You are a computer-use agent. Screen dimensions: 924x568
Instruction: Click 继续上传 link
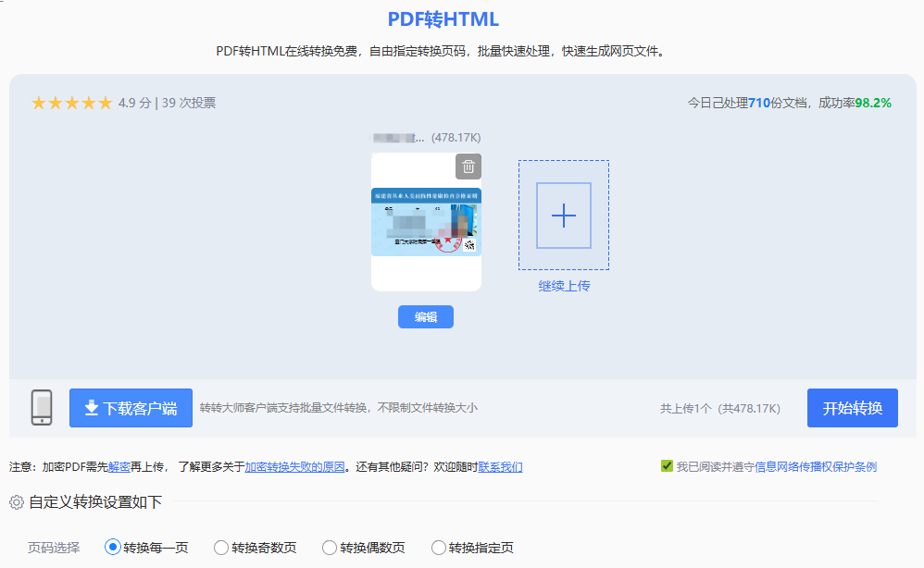[x=564, y=286]
